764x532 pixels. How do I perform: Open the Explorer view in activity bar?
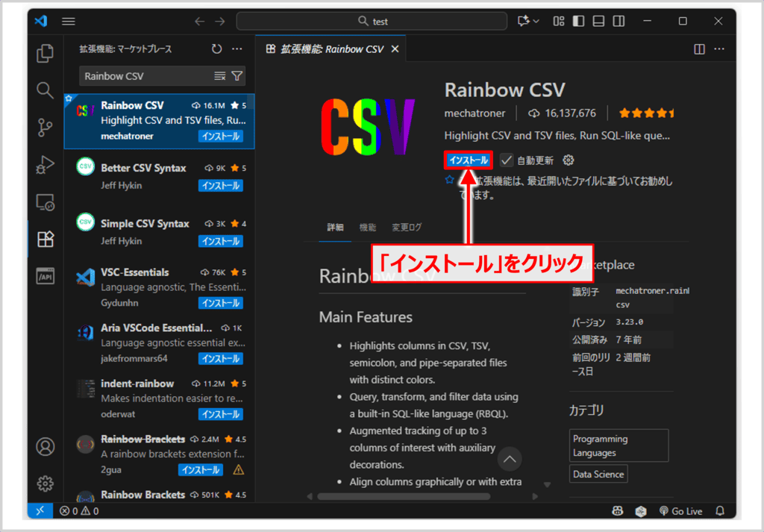click(x=46, y=54)
